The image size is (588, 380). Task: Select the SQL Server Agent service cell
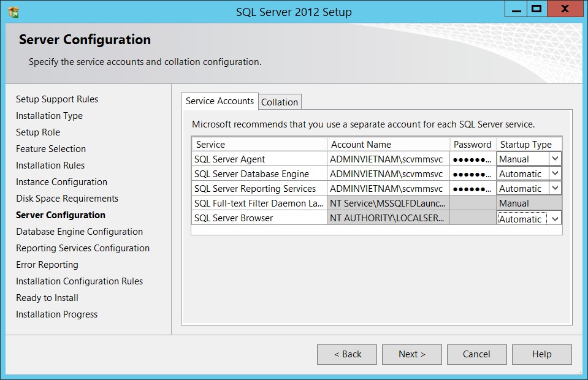[x=259, y=159]
